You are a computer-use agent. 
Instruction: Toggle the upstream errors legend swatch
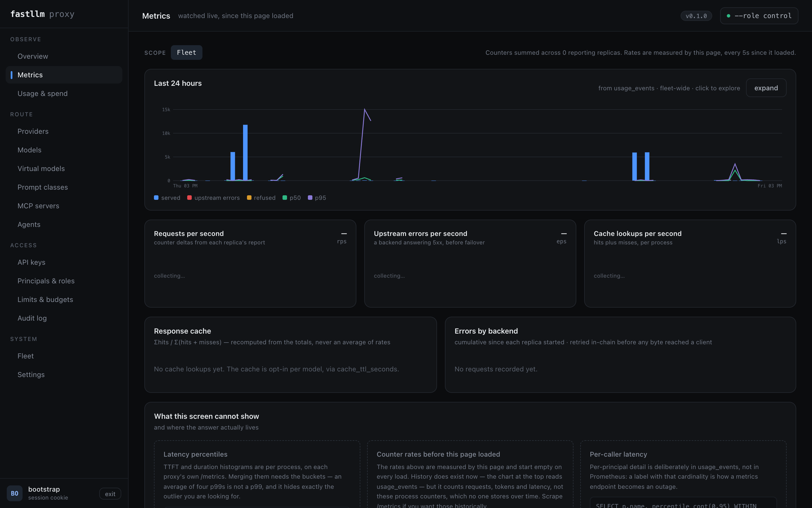189,198
